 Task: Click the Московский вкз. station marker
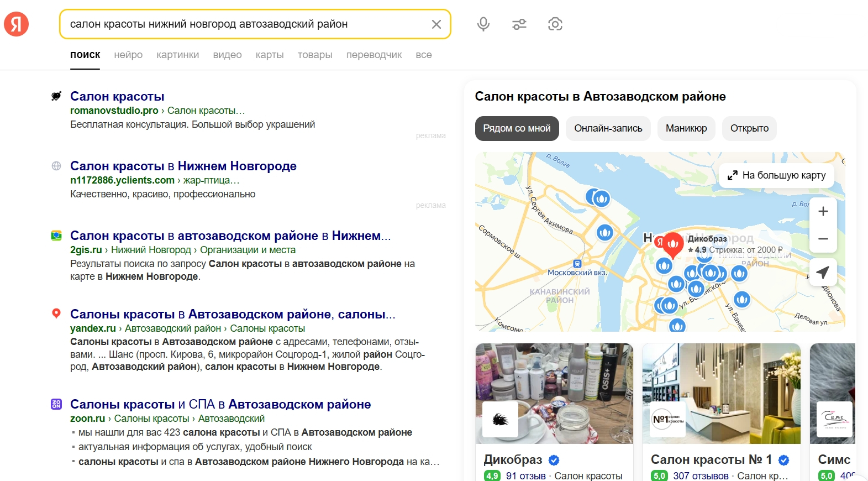[577, 264]
